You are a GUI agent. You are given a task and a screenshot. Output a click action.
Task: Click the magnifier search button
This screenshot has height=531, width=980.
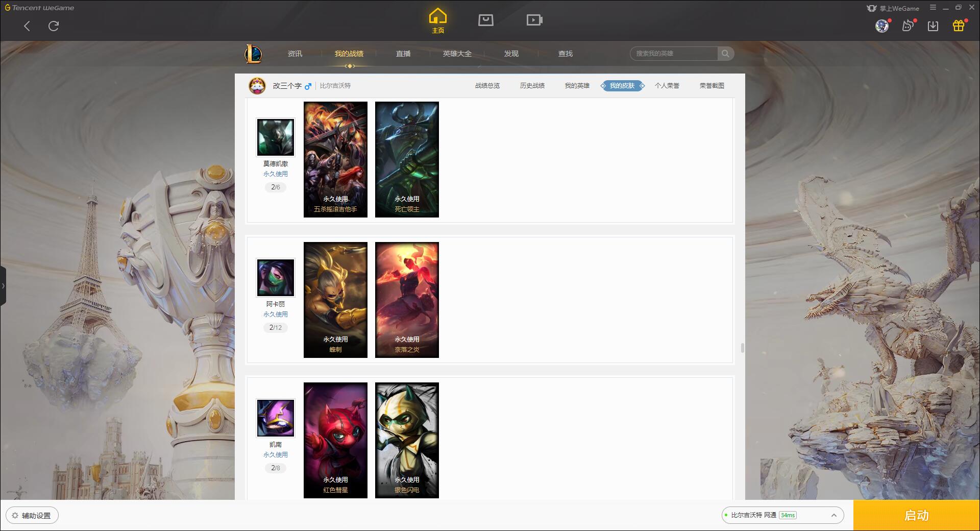point(725,54)
